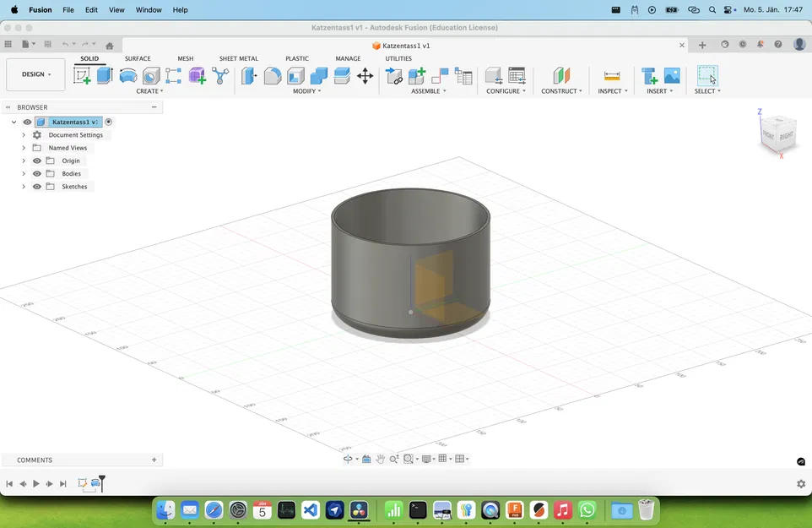Hide the Bodies folder with eye icon
This screenshot has height=528, width=812.
click(x=37, y=174)
